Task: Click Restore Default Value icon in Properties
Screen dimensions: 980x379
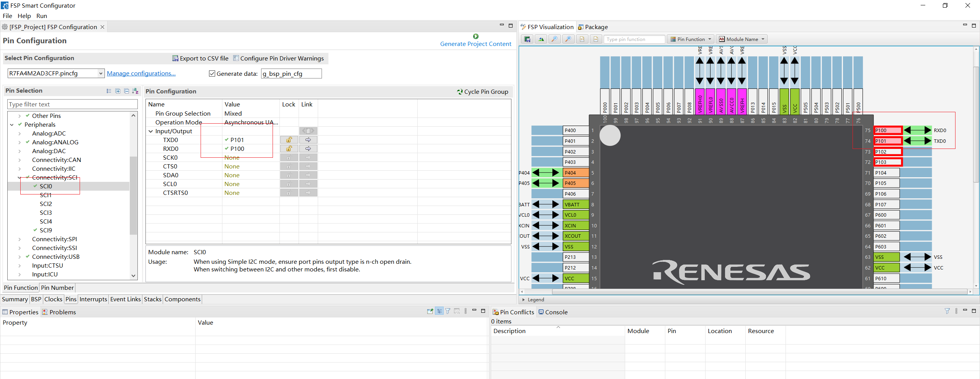Action: (x=457, y=311)
